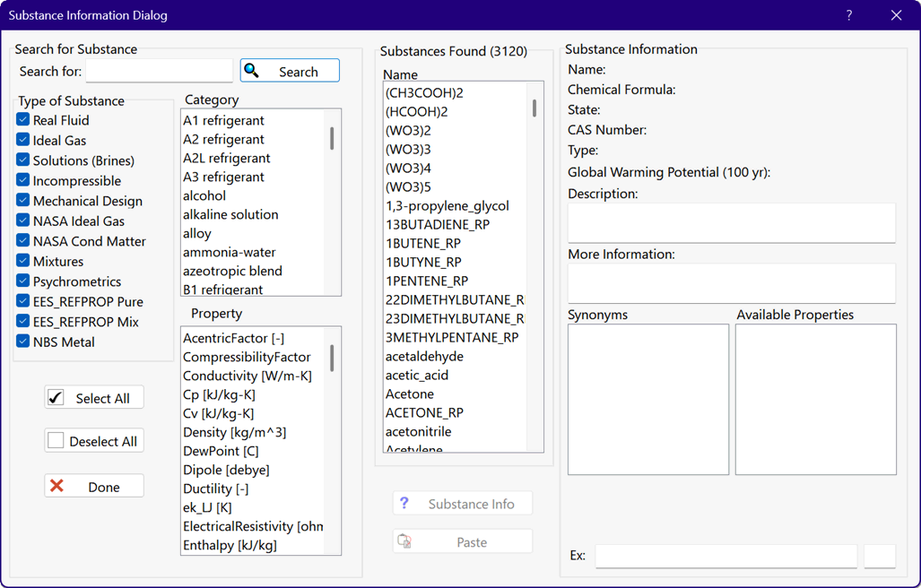
Task: Click the magnifying glass Search button
Action: pyautogui.click(x=252, y=71)
